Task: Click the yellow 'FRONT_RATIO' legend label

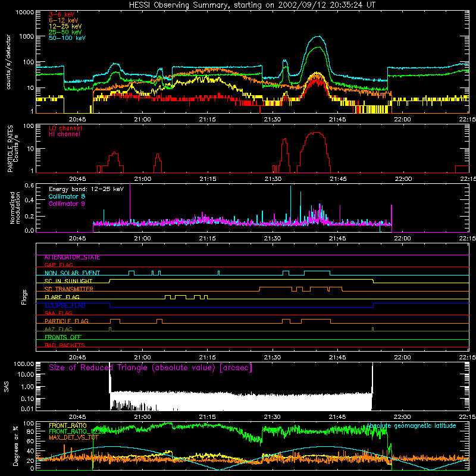Action: coord(68,425)
